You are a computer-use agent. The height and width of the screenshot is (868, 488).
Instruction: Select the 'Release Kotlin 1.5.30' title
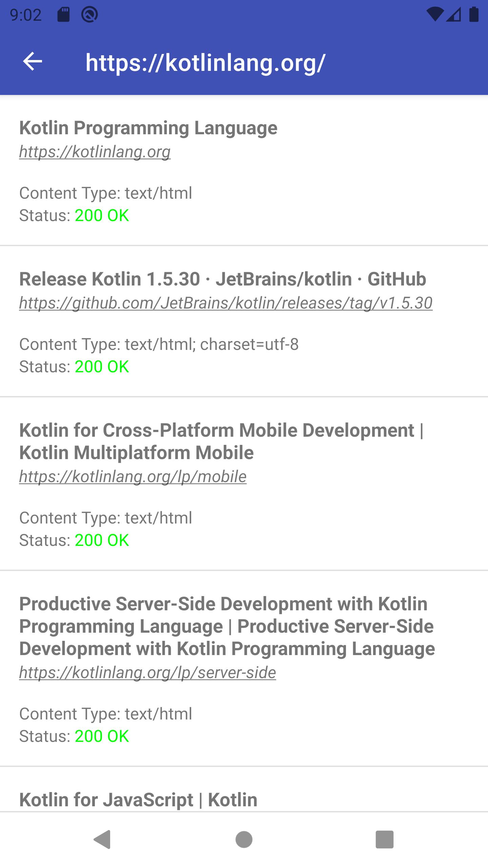(x=223, y=279)
